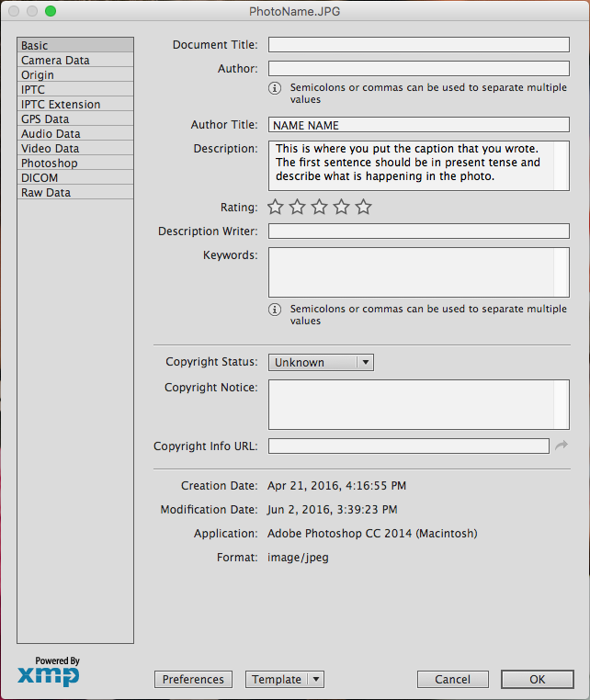Image resolution: width=590 pixels, height=700 pixels.
Task: Open the Preferences button
Action: [193, 680]
